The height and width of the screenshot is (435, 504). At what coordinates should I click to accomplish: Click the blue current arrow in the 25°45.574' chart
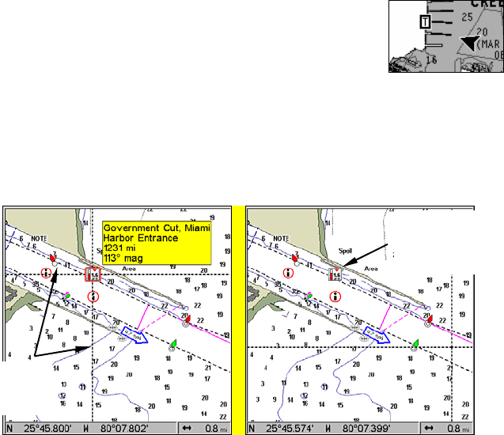pos(377,335)
